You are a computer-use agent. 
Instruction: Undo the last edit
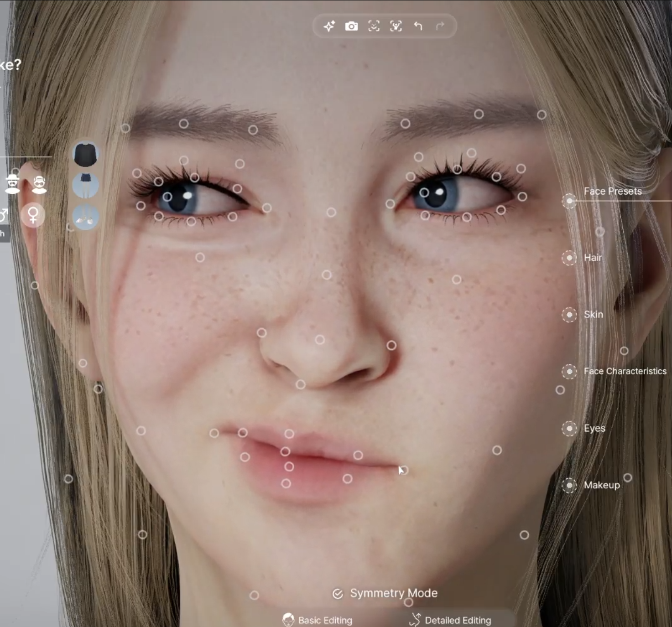(x=418, y=26)
